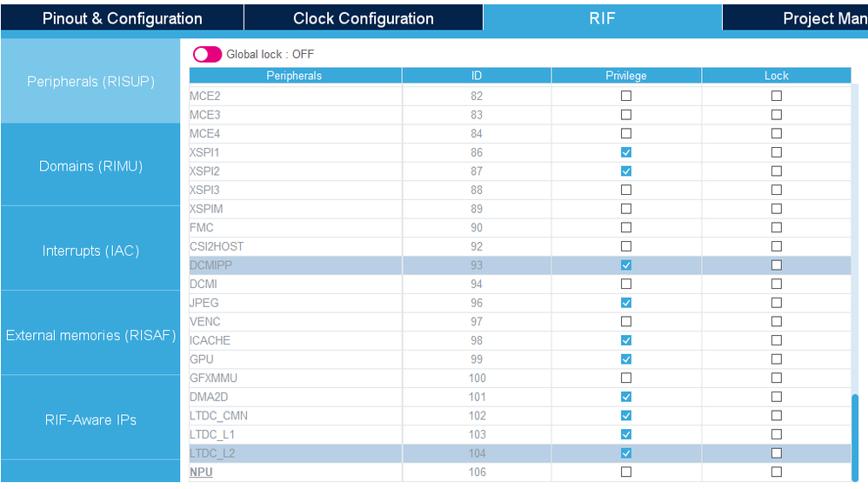
Task: Click the CSI2HOST peripheral name
Action: [x=217, y=246]
